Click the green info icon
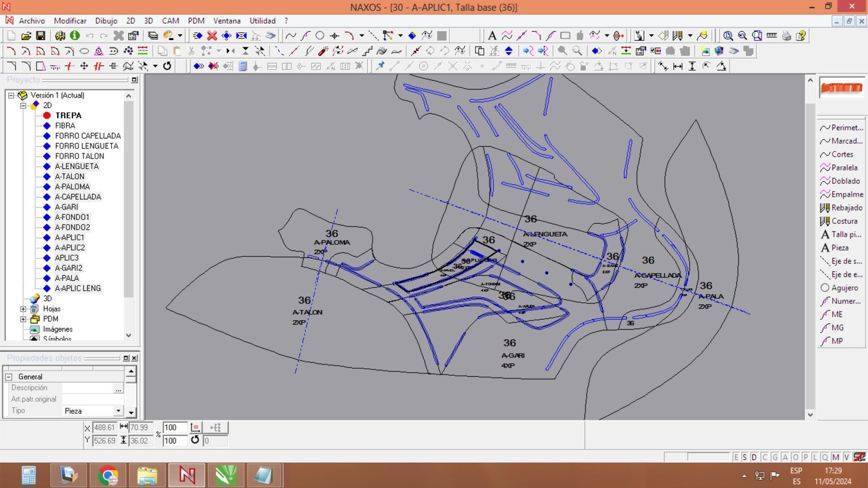The height and width of the screenshot is (488, 868). tap(75, 36)
